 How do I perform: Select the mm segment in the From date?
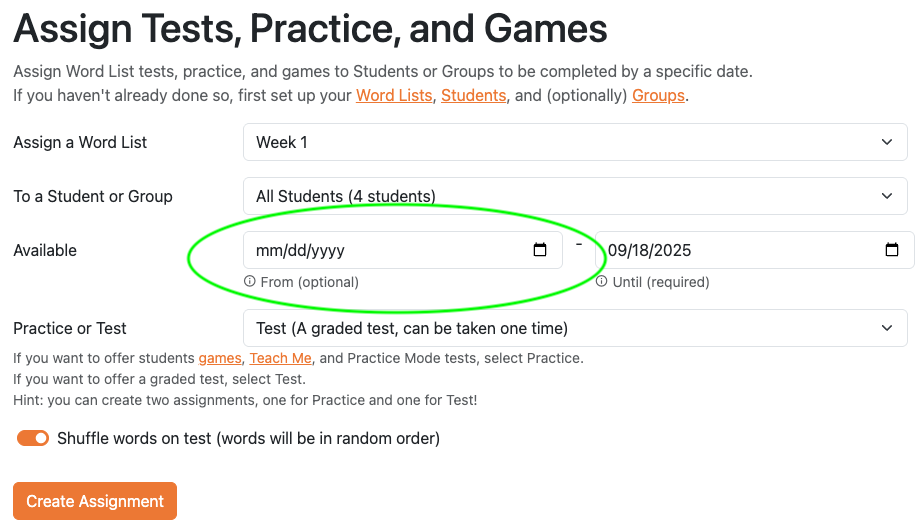[x=268, y=251]
